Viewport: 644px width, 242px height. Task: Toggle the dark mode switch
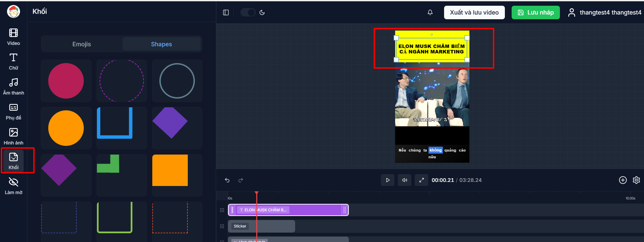[x=248, y=12]
